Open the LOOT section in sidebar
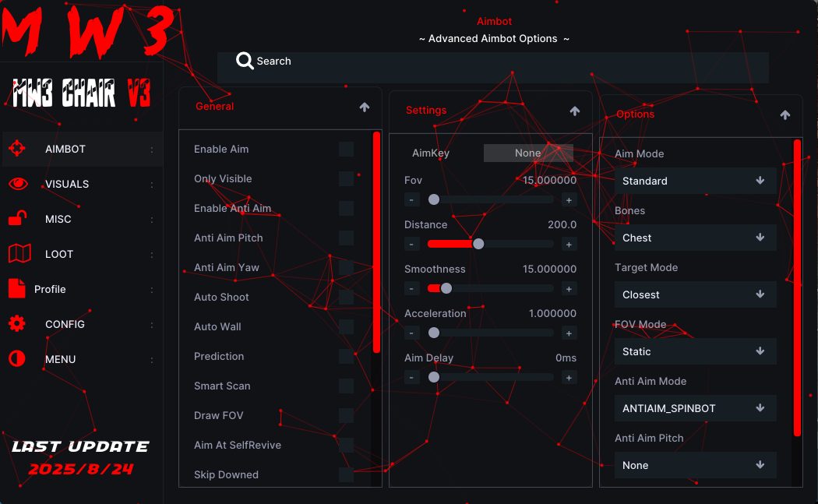818x504 pixels. pyautogui.click(x=59, y=254)
